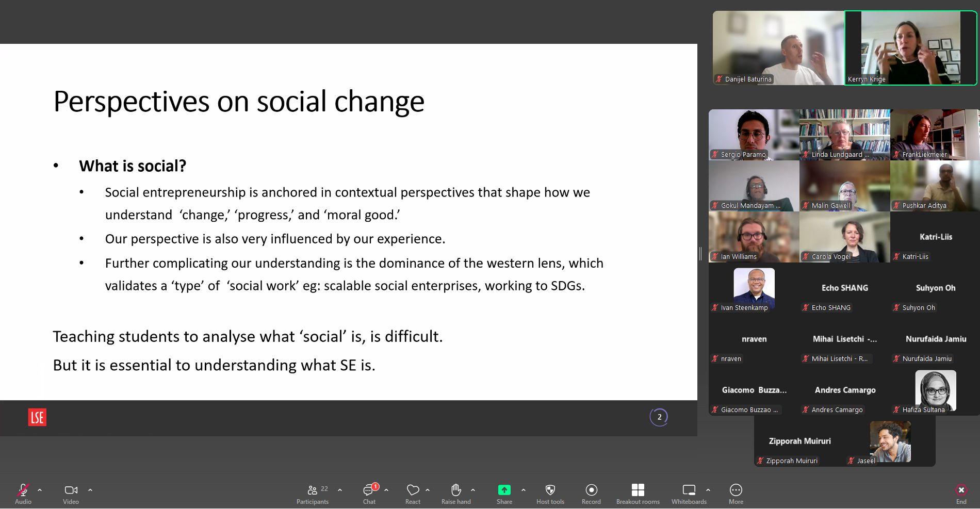The width and height of the screenshot is (980, 509).
Task: Expand Share options chevron
Action: click(x=524, y=490)
